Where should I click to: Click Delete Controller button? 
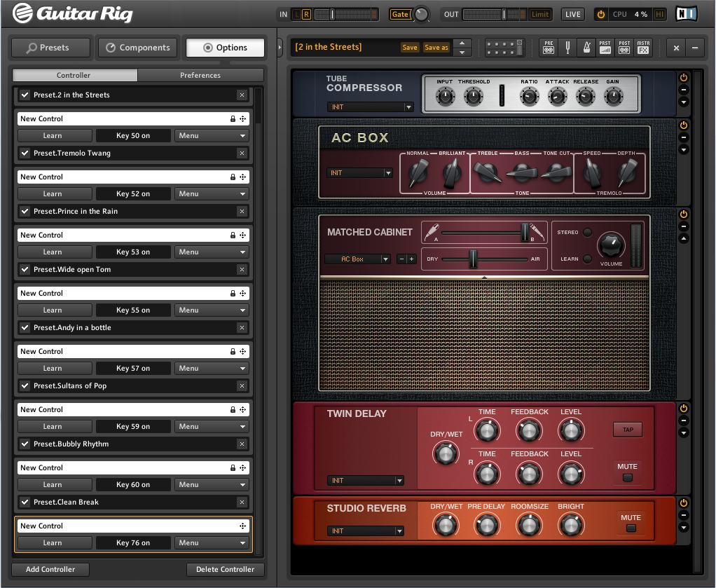225,569
